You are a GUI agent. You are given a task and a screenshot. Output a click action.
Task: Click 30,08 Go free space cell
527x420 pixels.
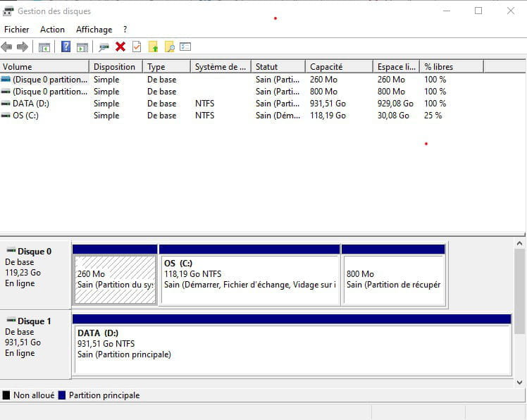(x=393, y=116)
